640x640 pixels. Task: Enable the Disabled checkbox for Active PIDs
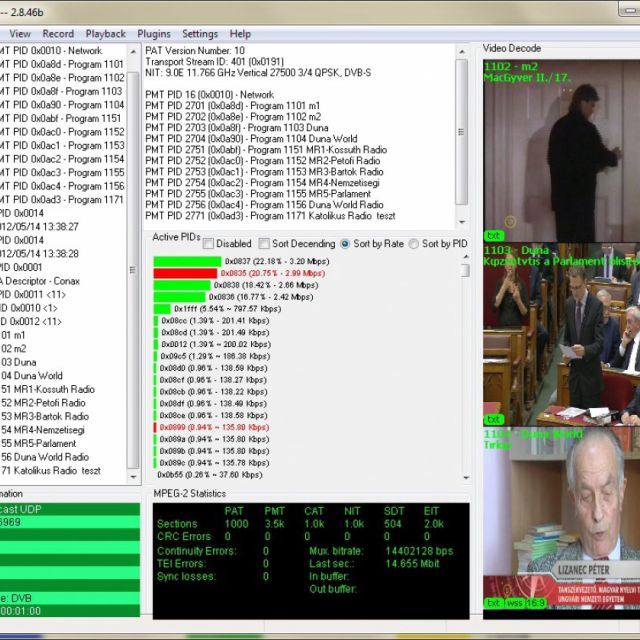pos(209,243)
